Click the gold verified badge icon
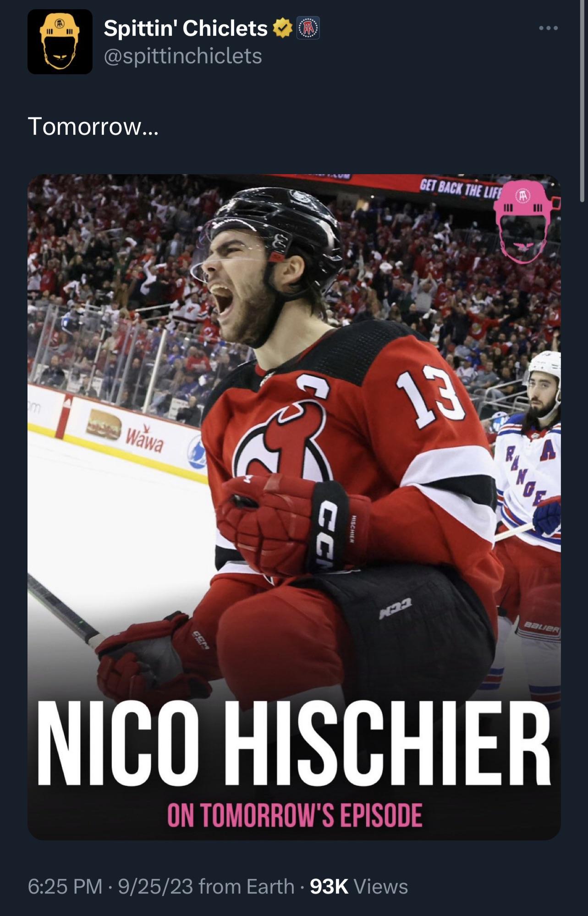 click(283, 28)
